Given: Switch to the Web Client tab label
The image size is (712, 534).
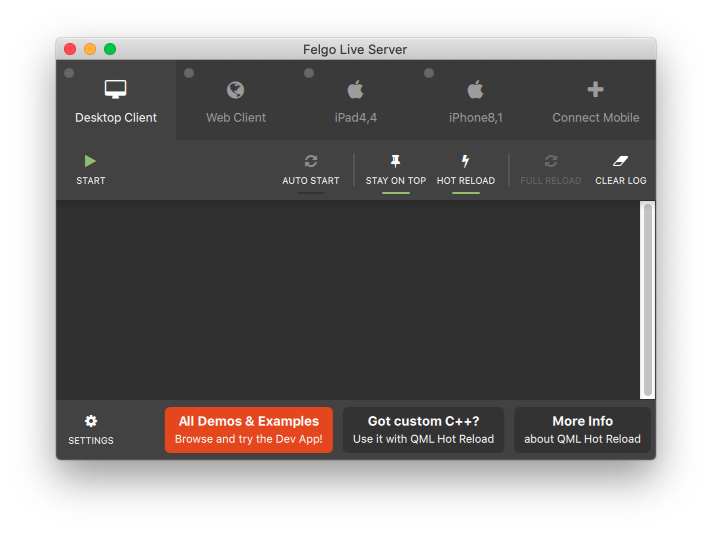Looking at the screenshot, I should point(236,118).
